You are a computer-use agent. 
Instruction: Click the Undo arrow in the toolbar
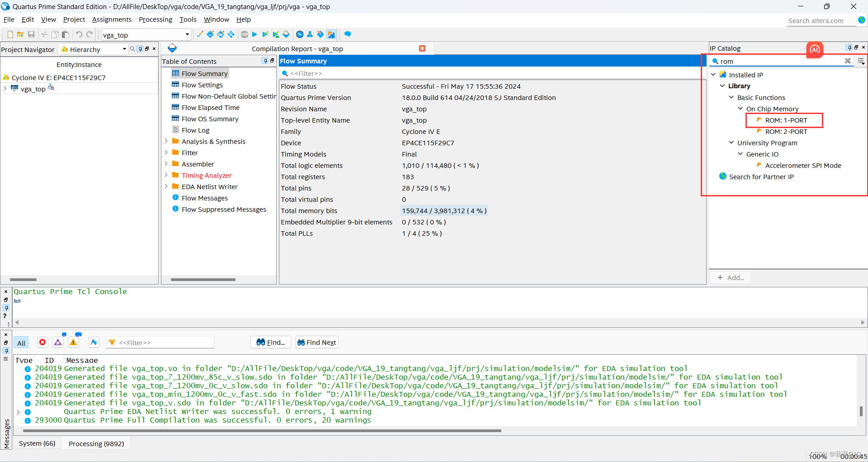pos(79,34)
